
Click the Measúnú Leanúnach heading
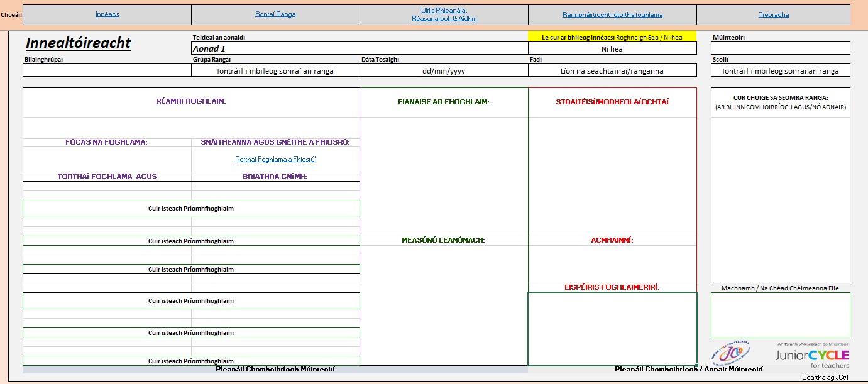tap(444, 240)
